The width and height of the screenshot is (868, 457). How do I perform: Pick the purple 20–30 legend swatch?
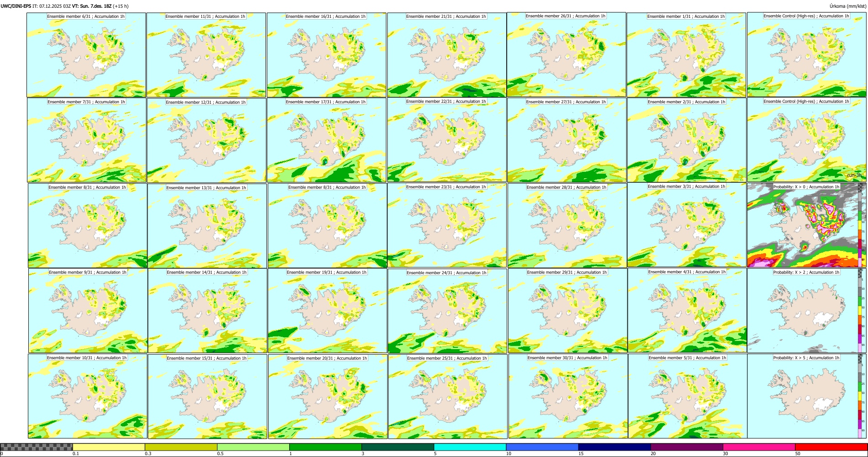coord(687,447)
